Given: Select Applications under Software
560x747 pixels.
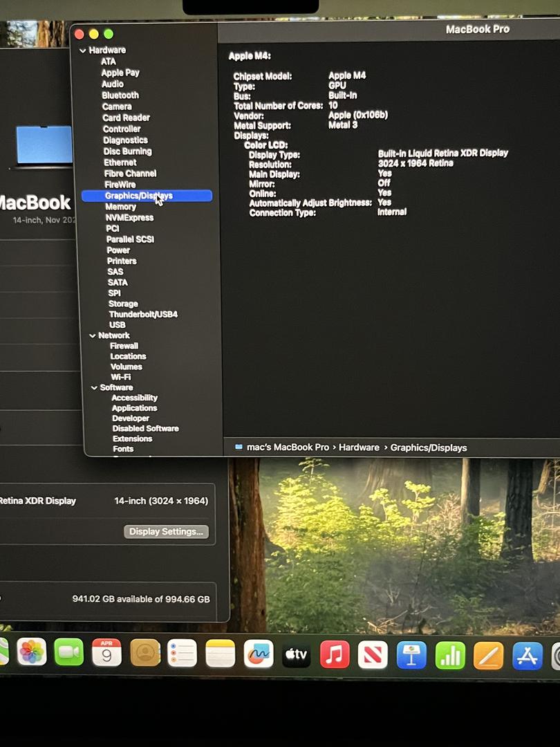Looking at the screenshot, I should (134, 408).
